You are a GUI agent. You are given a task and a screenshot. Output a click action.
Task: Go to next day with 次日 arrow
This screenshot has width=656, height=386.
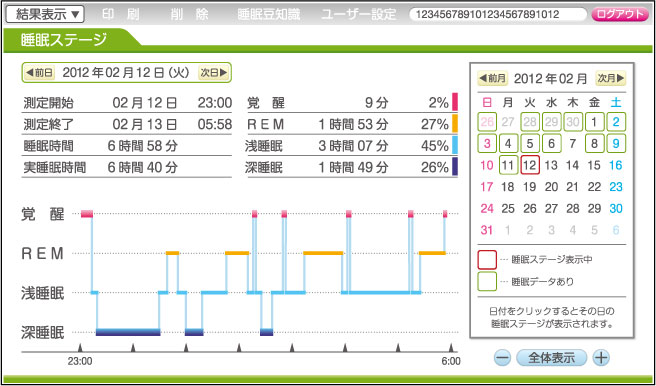214,73
